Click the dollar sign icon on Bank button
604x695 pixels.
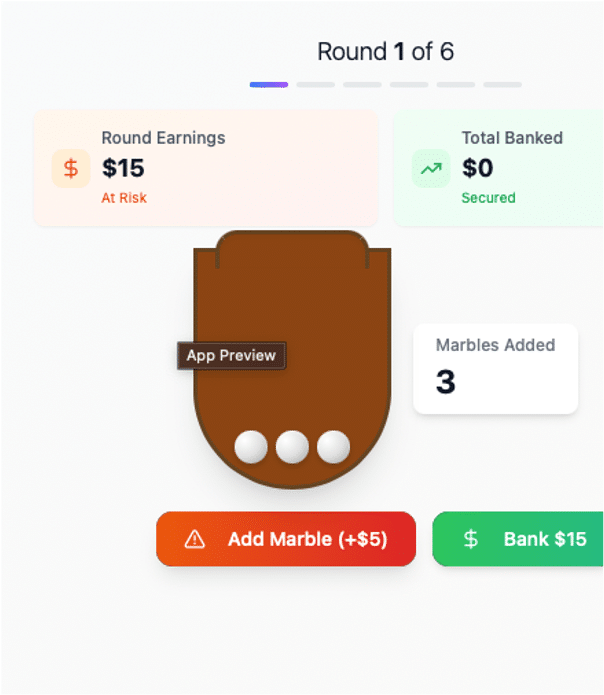(x=471, y=539)
